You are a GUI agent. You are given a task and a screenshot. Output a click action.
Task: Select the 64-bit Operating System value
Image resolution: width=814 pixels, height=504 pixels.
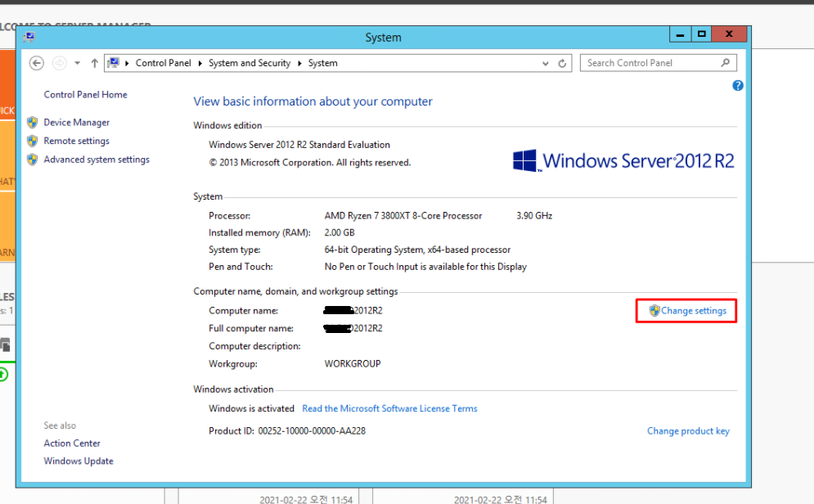tap(417, 250)
